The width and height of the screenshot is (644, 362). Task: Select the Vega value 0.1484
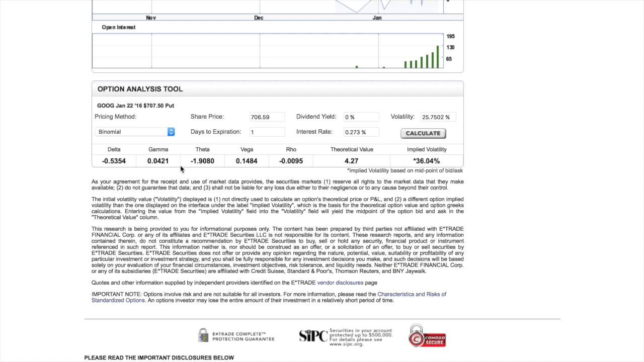247,161
